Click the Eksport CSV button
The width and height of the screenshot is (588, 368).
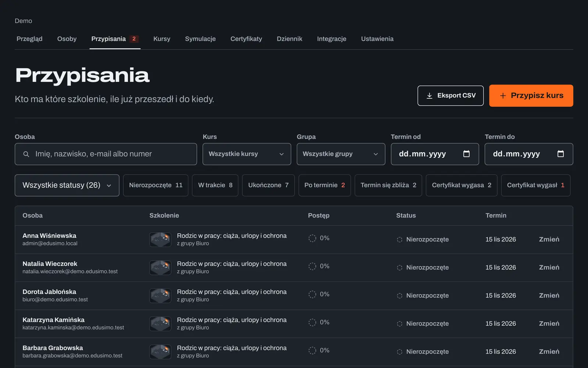click(x=451, y=96)
